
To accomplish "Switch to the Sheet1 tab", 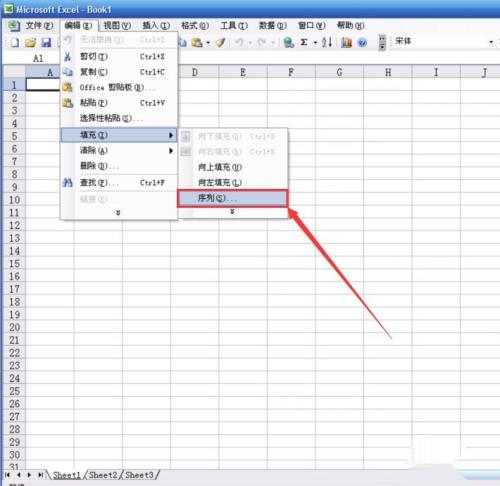I will (67, 475).
